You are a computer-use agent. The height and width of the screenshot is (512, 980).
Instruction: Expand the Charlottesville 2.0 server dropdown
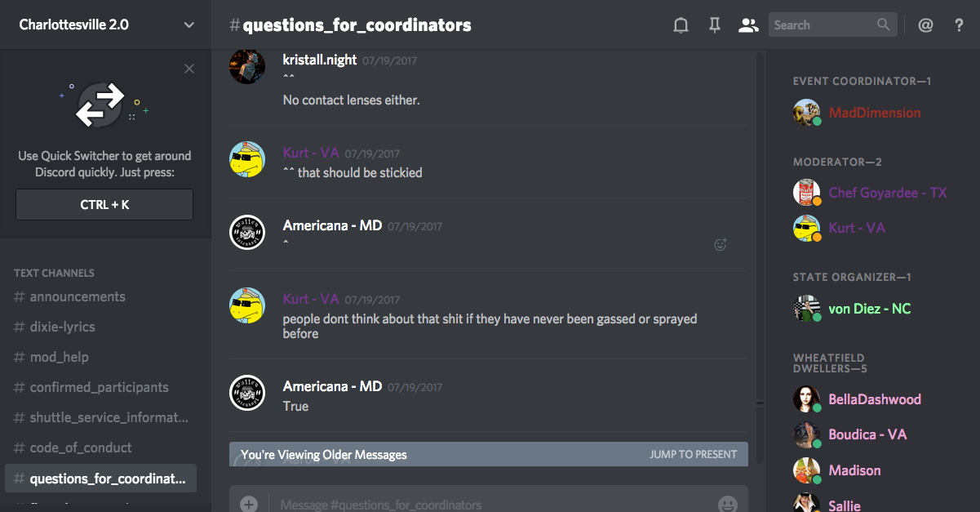point(189,25)
